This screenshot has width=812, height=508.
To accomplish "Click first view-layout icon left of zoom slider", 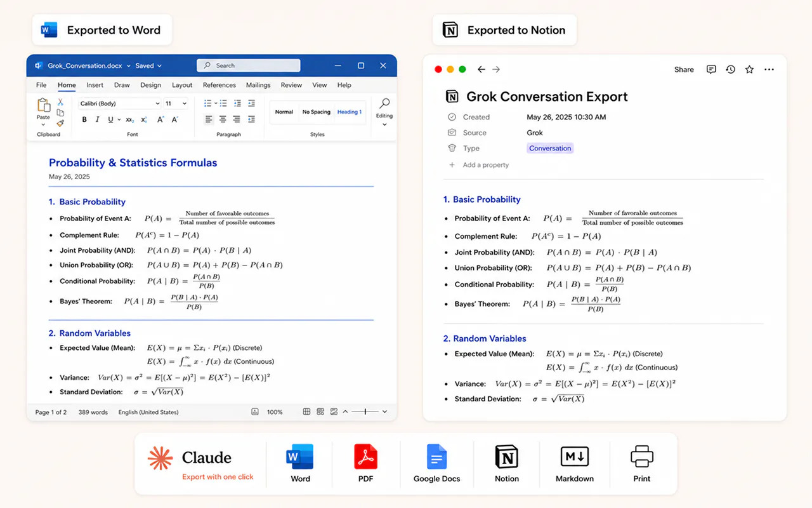I will 306,411.
